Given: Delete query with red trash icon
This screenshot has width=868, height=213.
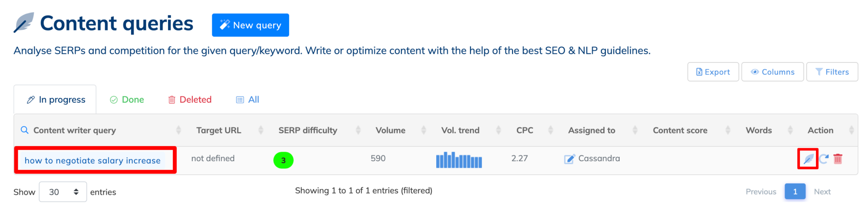Looking at the screenshot, I should [838, 159].
